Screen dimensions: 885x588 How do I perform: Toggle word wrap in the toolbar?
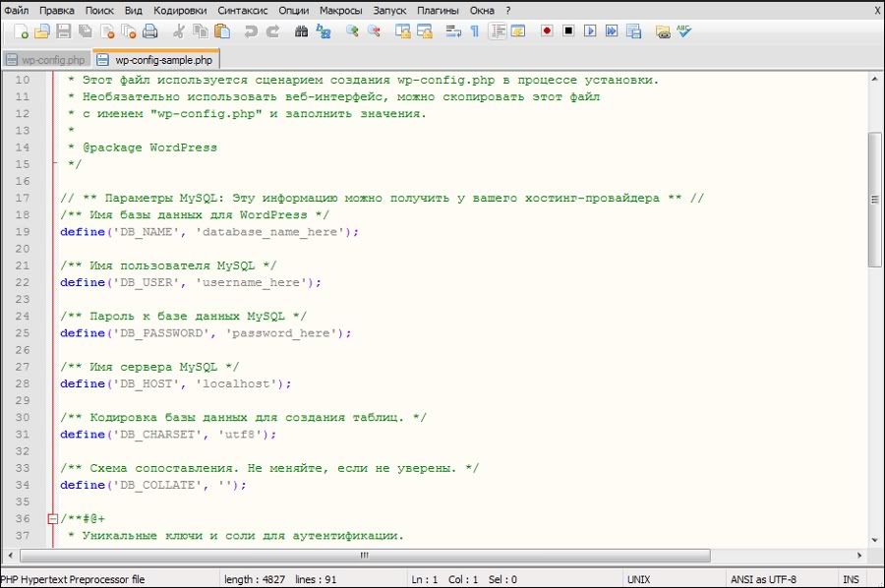pos(453,31)
